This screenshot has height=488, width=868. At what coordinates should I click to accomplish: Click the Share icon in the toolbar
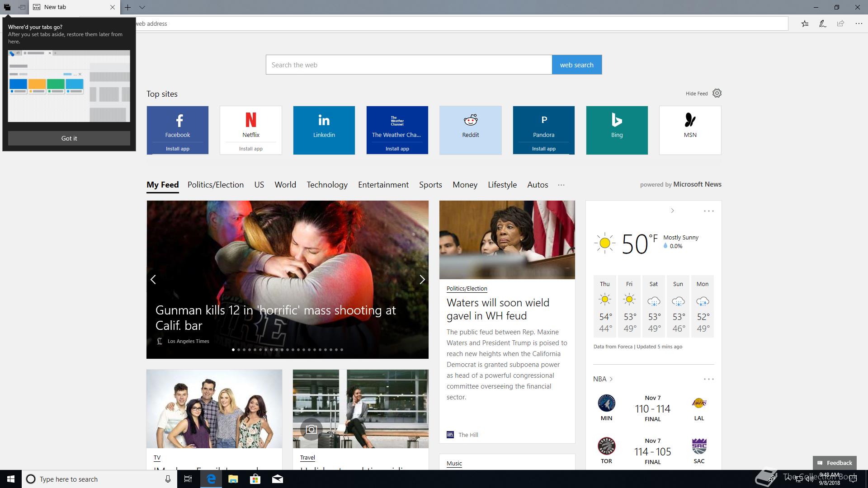[x=840, y=24]
